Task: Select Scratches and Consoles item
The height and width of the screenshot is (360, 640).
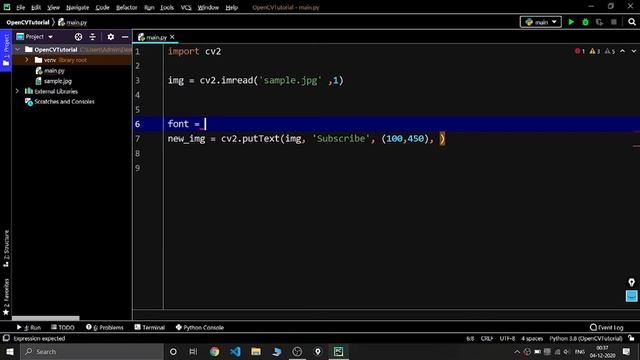Action: (60, 102)
